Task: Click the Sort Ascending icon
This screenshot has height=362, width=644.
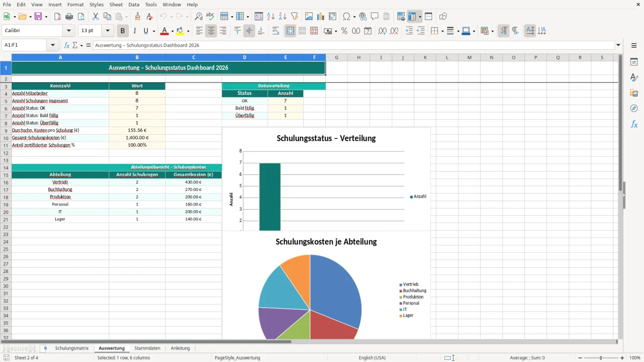Action: pos(271,17)
